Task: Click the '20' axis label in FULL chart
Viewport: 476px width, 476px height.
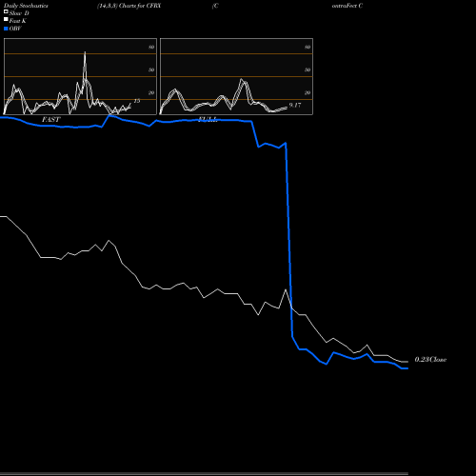Action: point(307,92)
